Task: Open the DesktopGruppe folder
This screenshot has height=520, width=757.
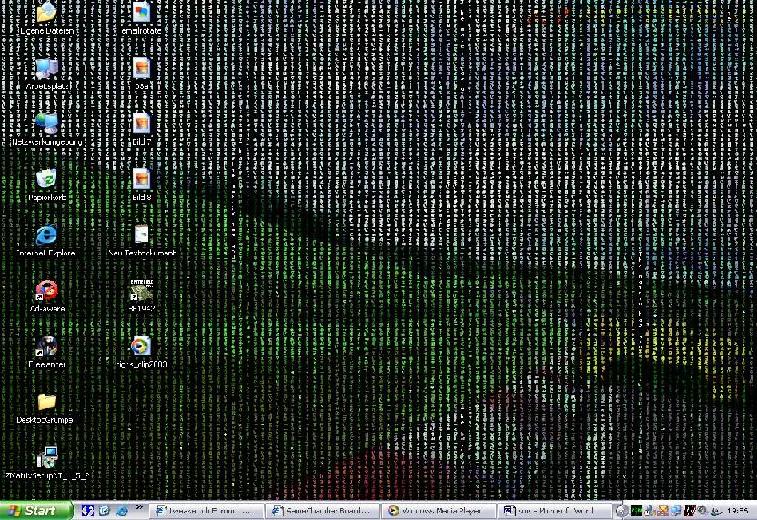Action: [46, 403]
